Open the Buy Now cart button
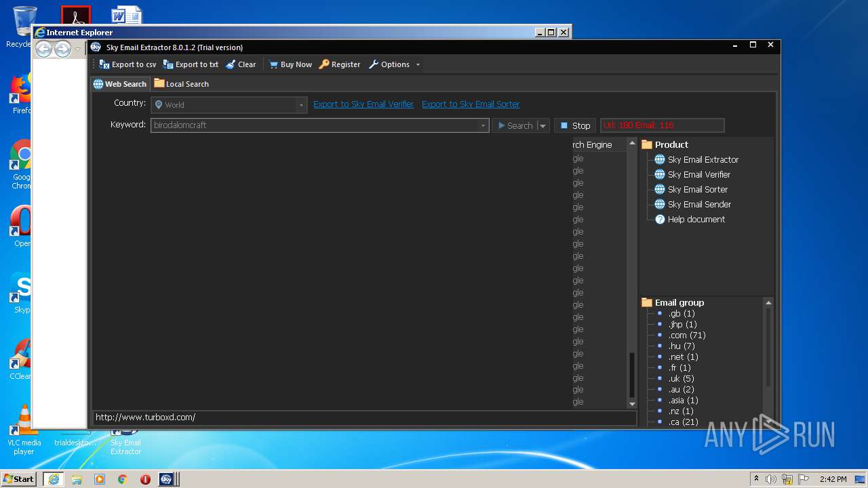Screen dimensions: 868x488 (x=290, y=64)
